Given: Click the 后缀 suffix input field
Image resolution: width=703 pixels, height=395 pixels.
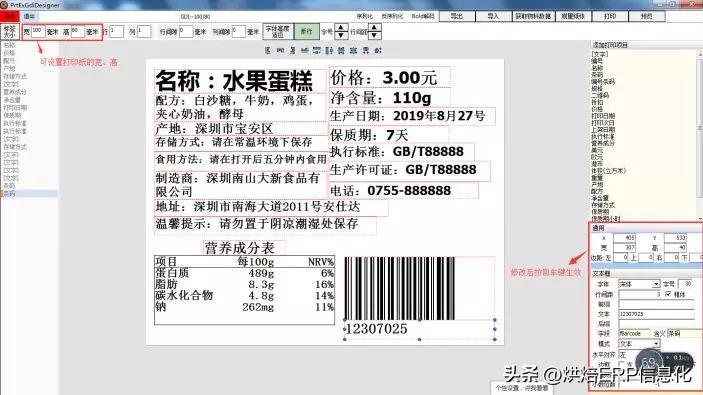Looking at the screenshot, I should coord(656,324).
